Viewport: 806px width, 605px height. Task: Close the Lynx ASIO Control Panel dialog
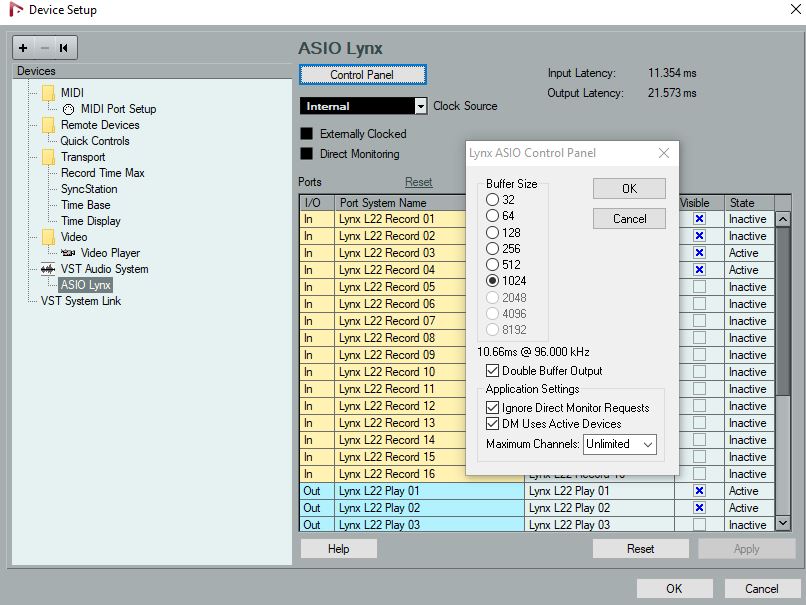coord(664,153)
